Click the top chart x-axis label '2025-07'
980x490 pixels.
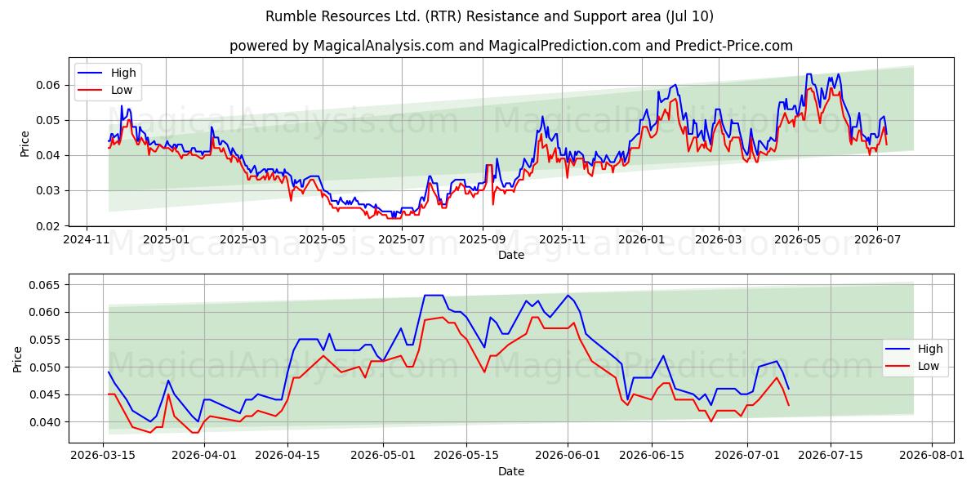click(400, 241)
